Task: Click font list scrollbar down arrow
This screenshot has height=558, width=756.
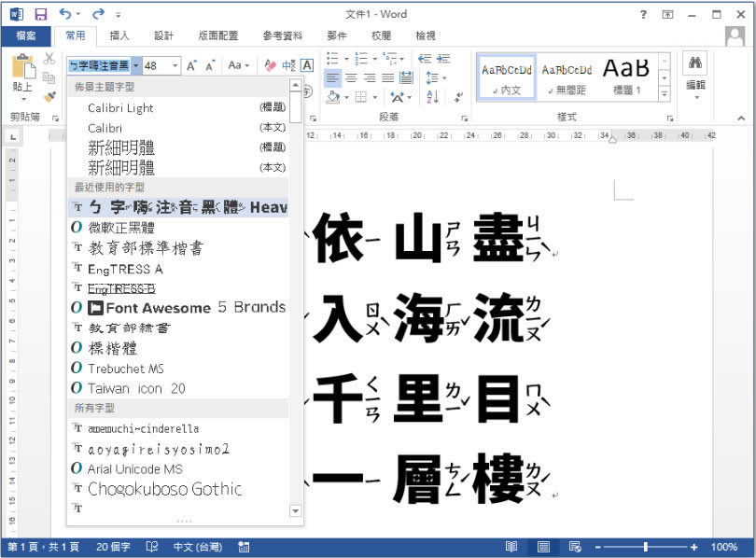Action: pos(296,511)
